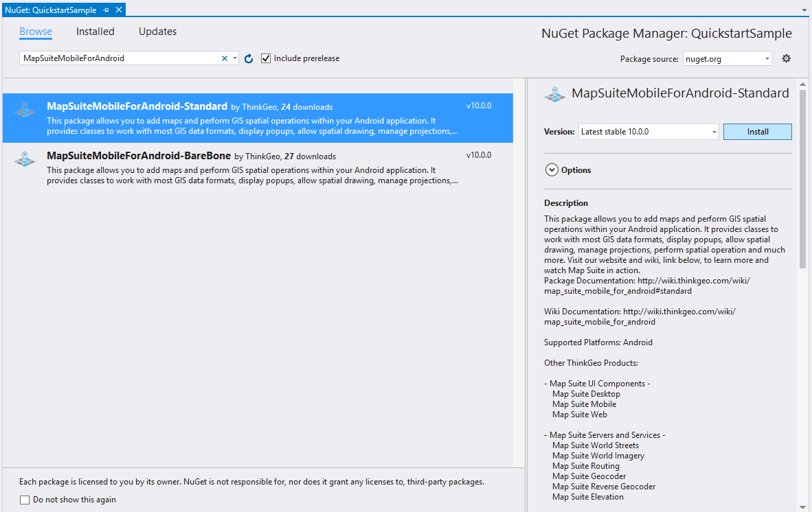The width and height of the screenshot is (812, 512).
Task: Toggle Include prerelease checkbox
Action: (x=266, y=58)
